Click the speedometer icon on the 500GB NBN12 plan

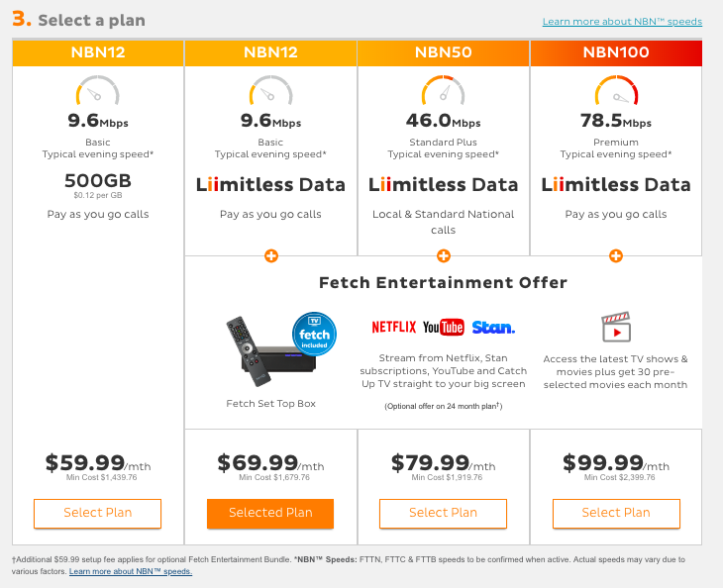98,90
